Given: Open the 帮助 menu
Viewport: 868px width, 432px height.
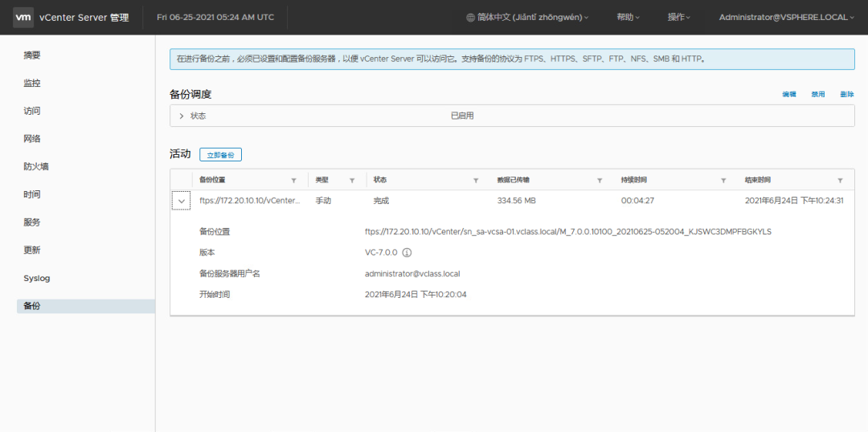Looking at the screenshot, I should pyautogui.click(x=628, y=18).
